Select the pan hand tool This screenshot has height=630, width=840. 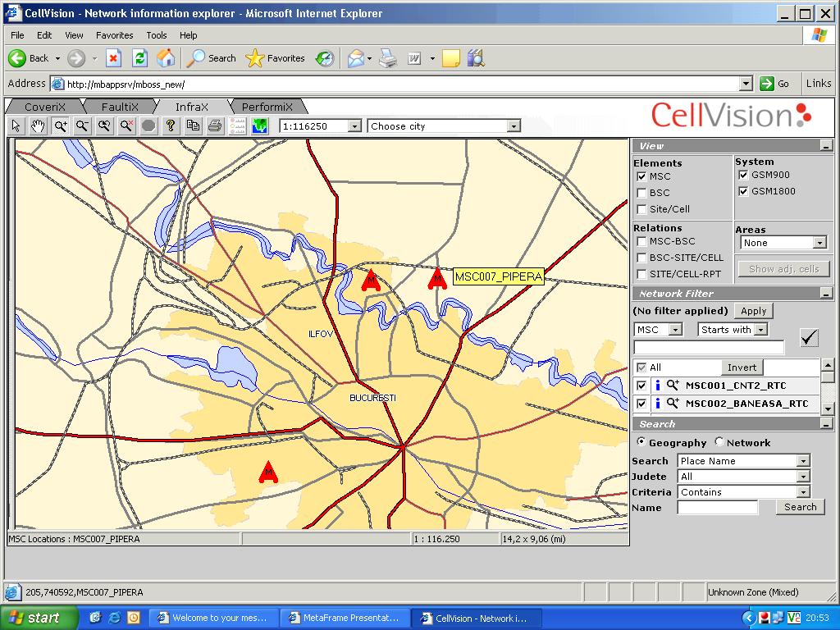tap(38, 126)
